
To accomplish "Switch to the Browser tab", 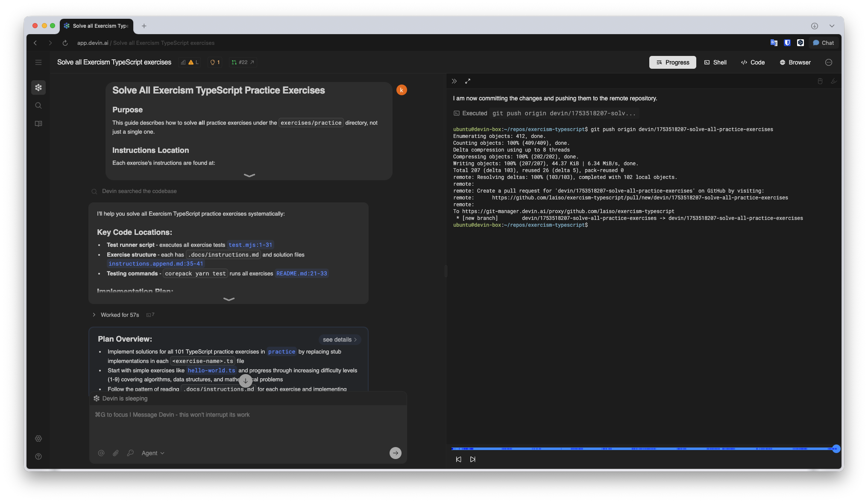I will pyautogui.click(x=795, y=62).
